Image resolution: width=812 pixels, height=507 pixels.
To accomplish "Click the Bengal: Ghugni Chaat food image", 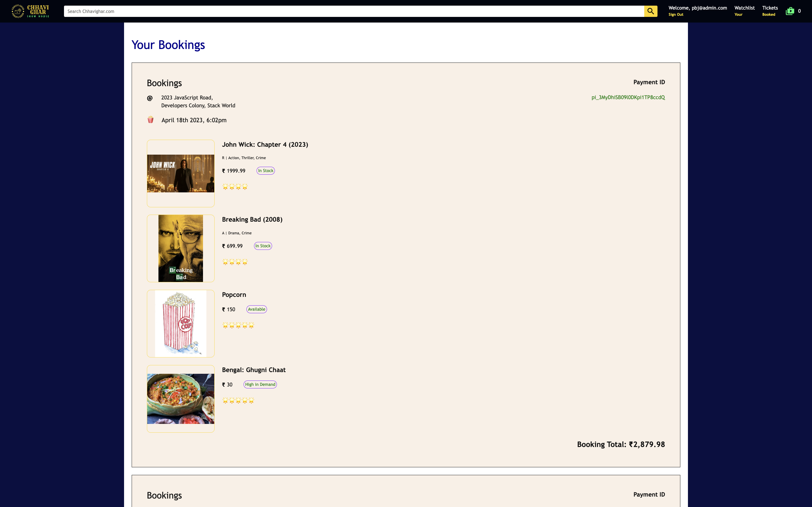I will coord(180,398).
